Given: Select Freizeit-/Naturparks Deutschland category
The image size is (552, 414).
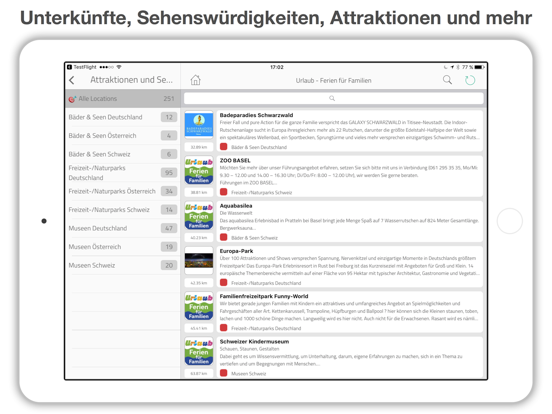Looking at the screenshot, I should tap(123, 173).
